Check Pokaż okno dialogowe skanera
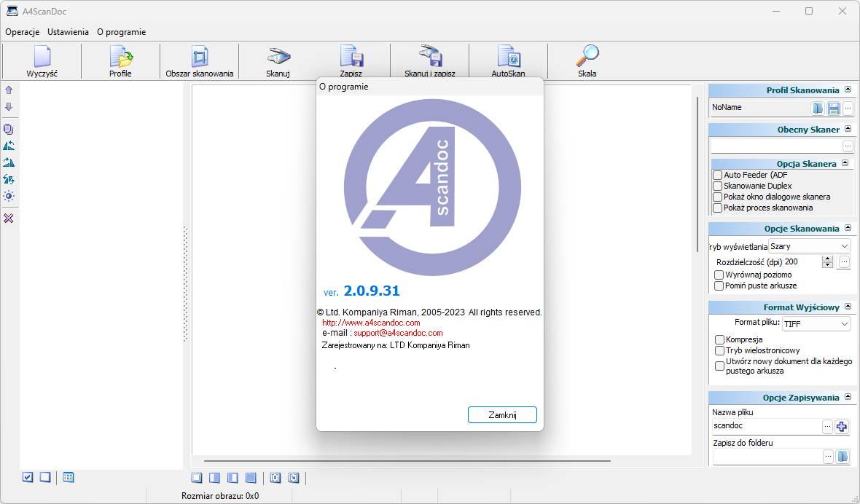Screen dimensions: 860x504 point(717,197)
